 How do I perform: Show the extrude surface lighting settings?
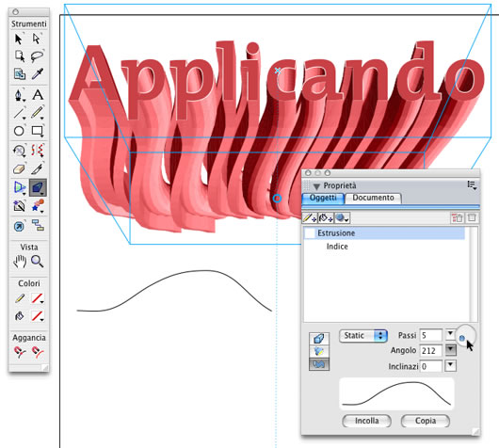[x=319, y=351]
